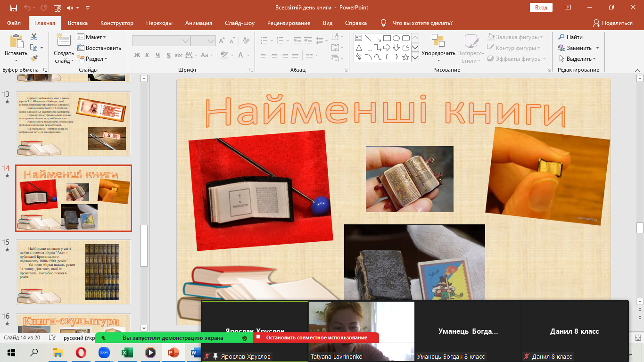Open Opera browser from the taskbar

coord(81,352)
